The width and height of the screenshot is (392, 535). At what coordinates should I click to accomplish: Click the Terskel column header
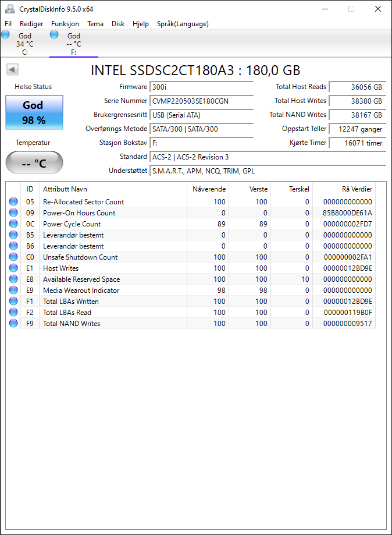(x=291, y=189)
